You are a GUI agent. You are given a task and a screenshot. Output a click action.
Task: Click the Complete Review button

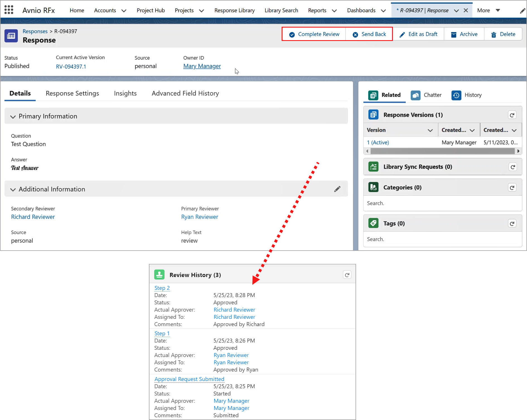click(314, 34)
